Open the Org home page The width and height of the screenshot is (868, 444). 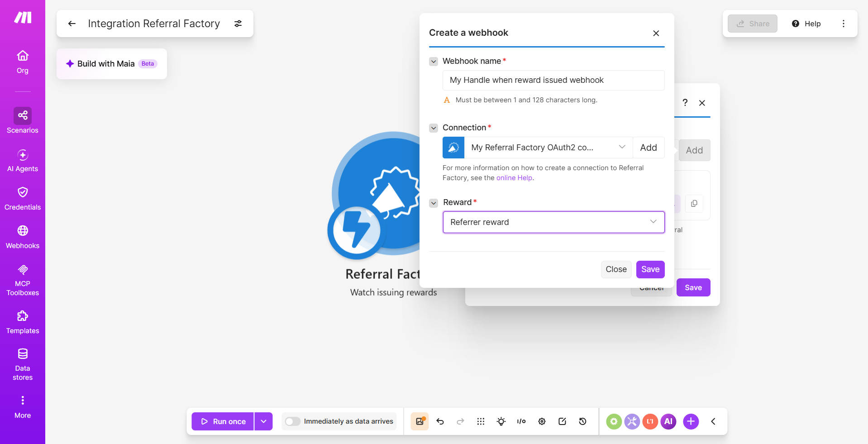click(x=23, y=62)
